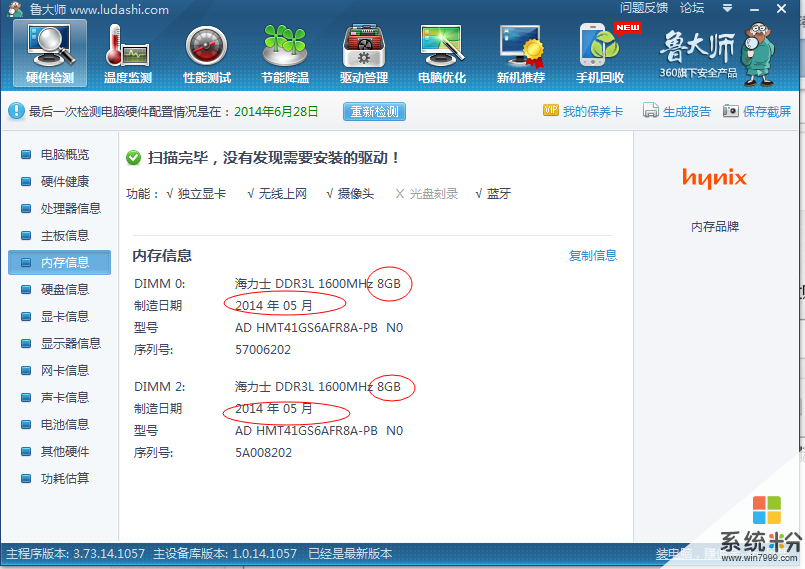This screenshot has height=569, width=805.
Task: Click 已经是最新版本 in the status bar
Action: click(x=350, y=554)
